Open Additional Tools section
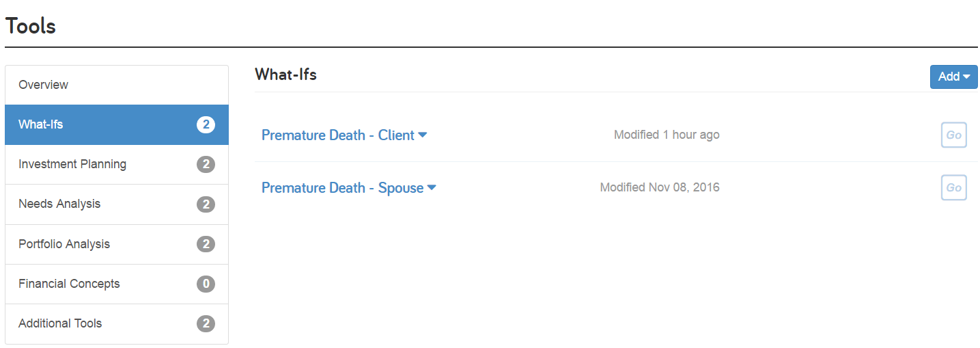The width and height of the screenshot is (980, 348). (117, 323)
